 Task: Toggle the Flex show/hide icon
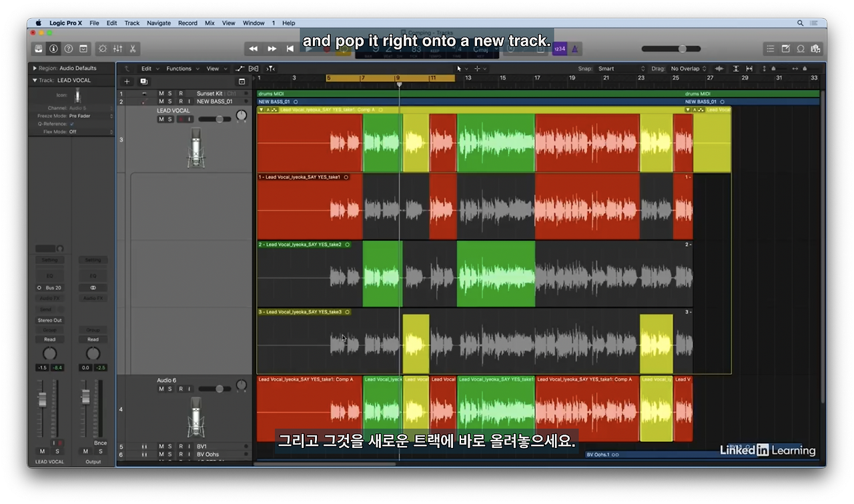point(254,69)
